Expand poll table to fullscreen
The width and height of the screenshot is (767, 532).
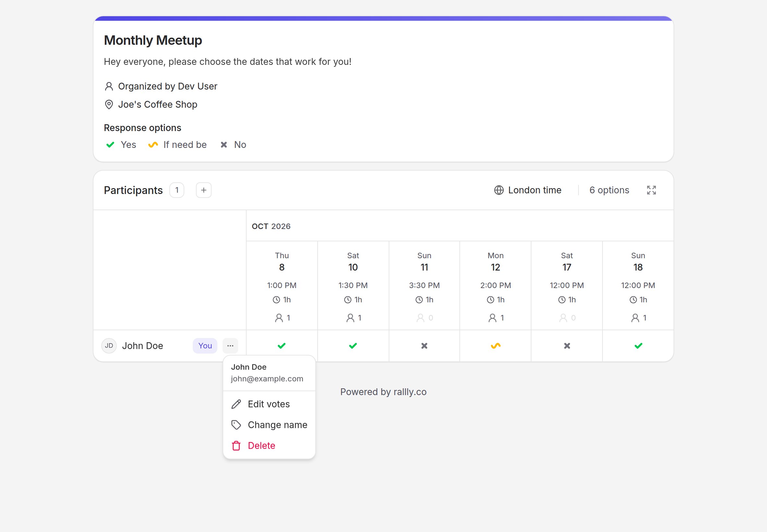click(x=651, y=190)
